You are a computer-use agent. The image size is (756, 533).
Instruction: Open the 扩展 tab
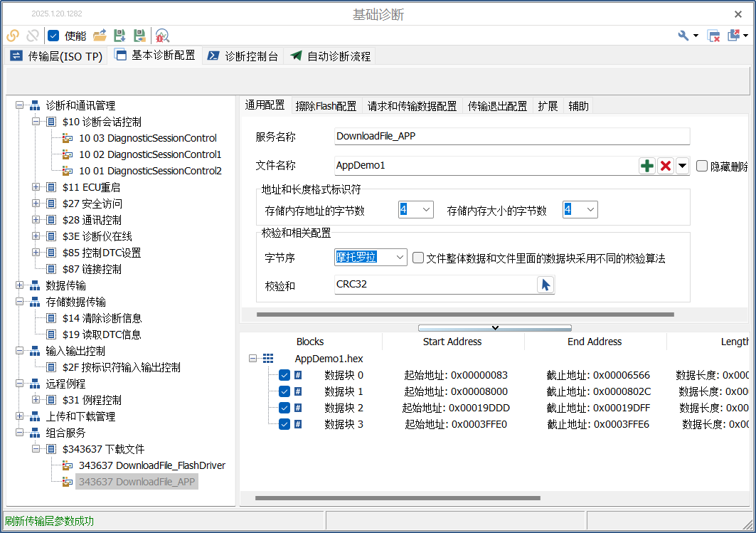pos(548,106)
